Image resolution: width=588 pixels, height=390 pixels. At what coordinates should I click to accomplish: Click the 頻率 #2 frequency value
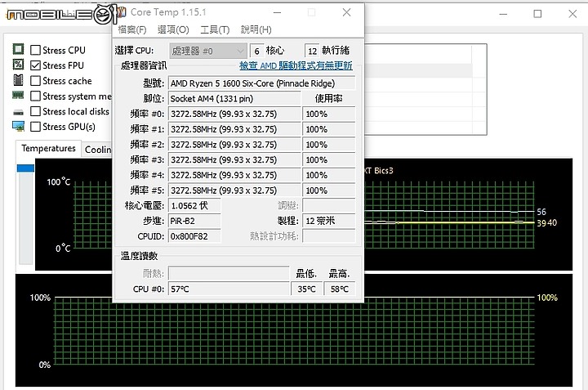tap(234, 145)
